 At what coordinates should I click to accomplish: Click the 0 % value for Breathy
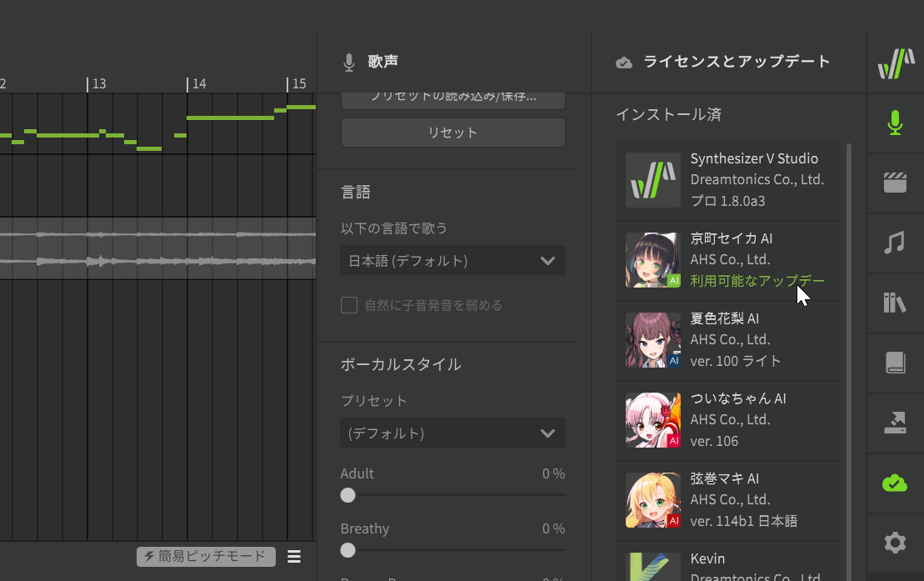(553, 528)
